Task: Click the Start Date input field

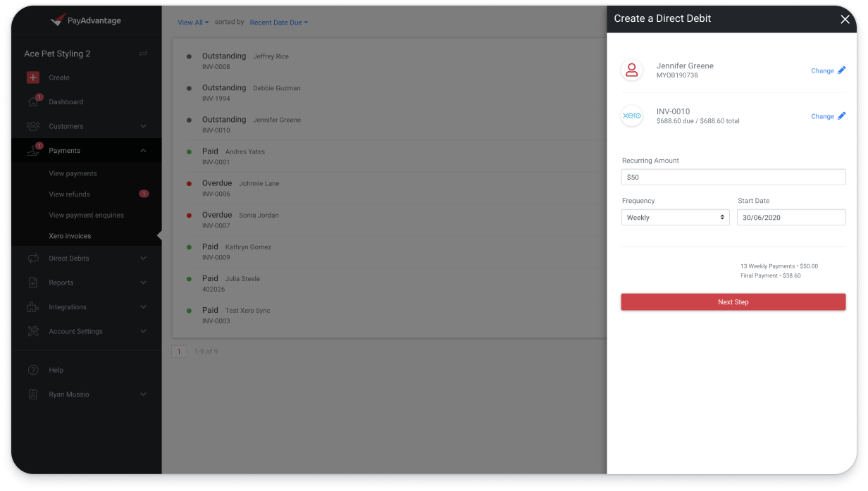Action: pos(791,218)
